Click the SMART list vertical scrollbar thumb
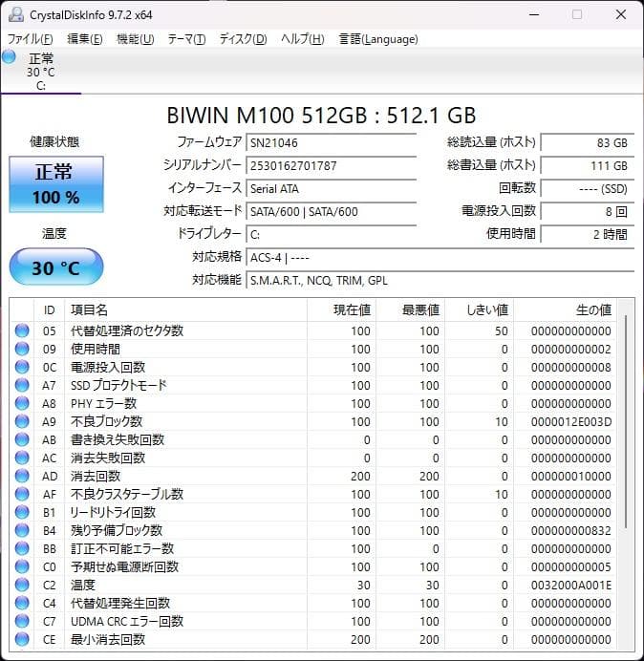 [626, 421]
